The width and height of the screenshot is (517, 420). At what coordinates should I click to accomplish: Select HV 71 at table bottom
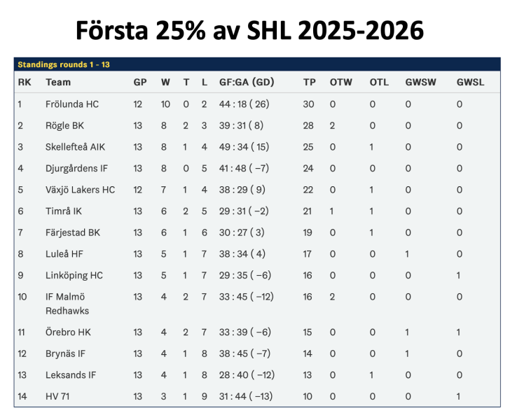click(x=58, y=397)
